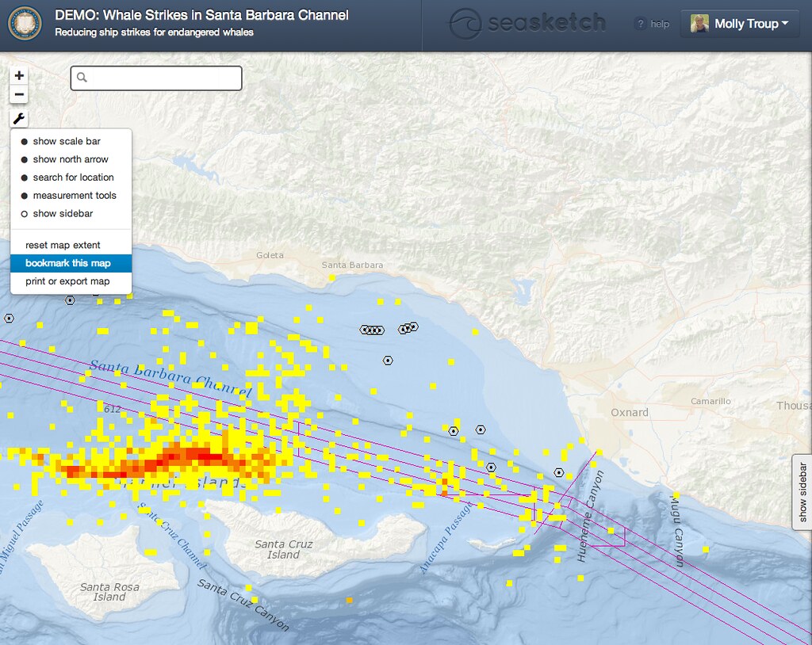Click the zoom in plus button
Image resolution: width=812 pixels, height=645 pixels.
pyautogui.click(x=20, y=76)
